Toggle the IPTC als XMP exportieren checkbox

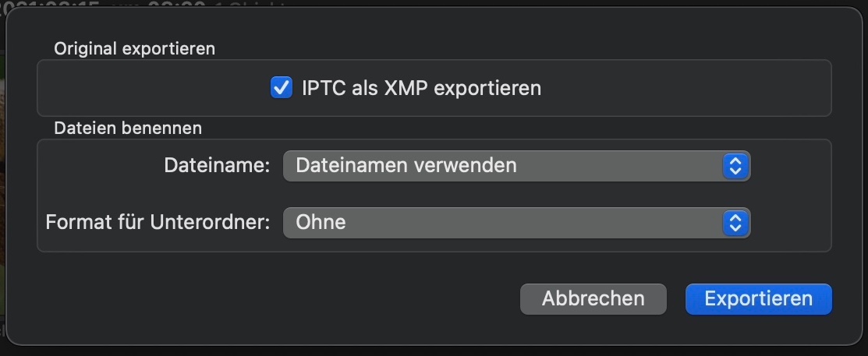[281, 88]
